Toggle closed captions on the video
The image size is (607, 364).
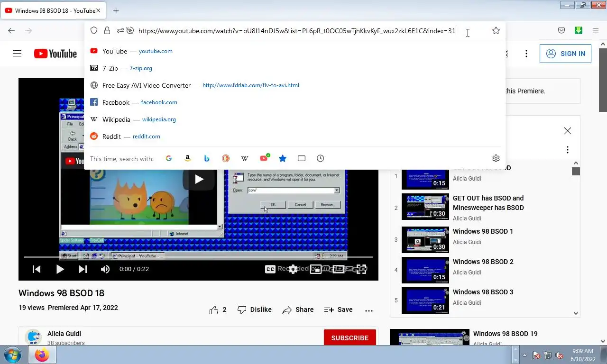[x=270, y=269]
